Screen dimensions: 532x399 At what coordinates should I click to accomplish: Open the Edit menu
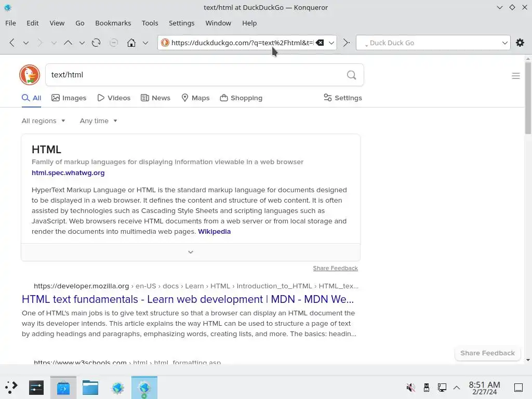[x=33, y=23]
